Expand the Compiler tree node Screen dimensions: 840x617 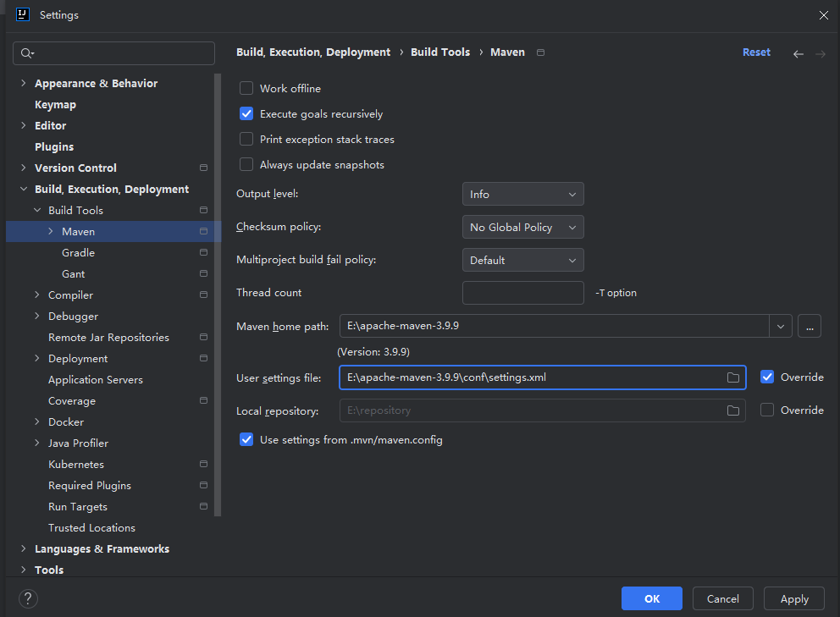point(37,295)
